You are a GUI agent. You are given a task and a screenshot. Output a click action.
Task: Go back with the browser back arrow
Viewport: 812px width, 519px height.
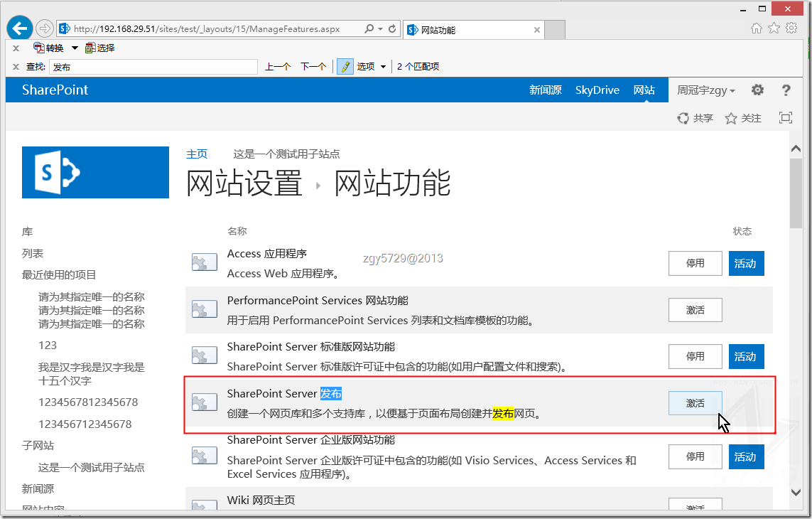pos(20,28)
